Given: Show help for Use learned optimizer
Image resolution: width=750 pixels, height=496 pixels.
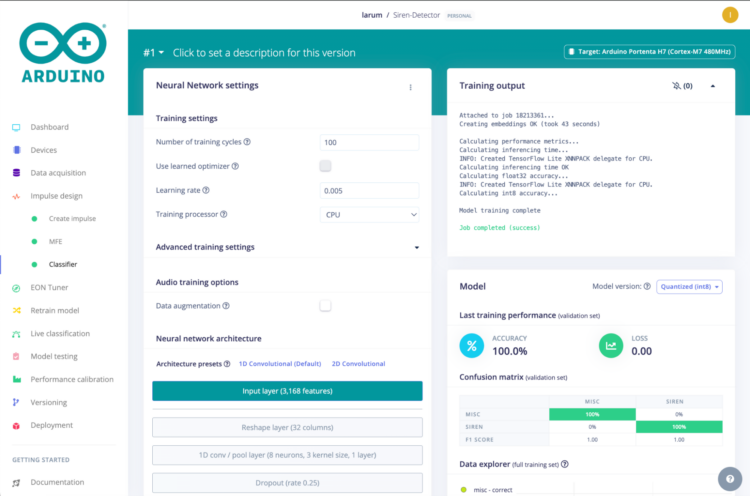Looking at the screenshot, I should tap(235, 166).
